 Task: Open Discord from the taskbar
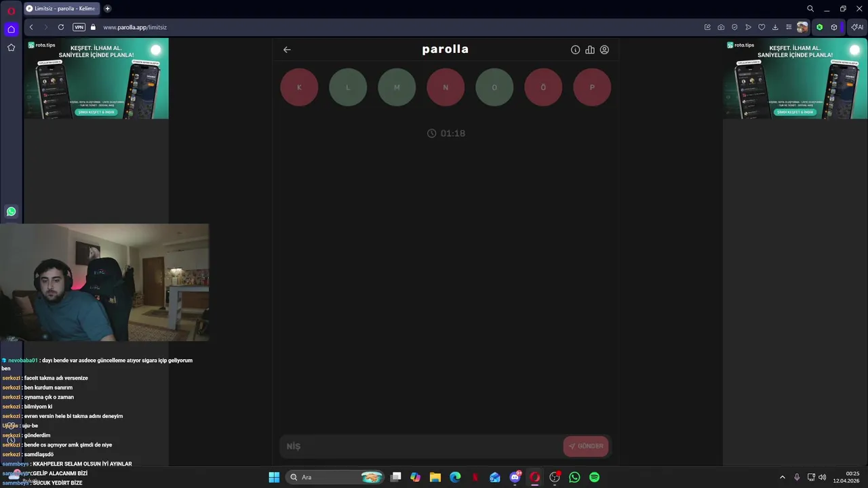click(515, 477)
